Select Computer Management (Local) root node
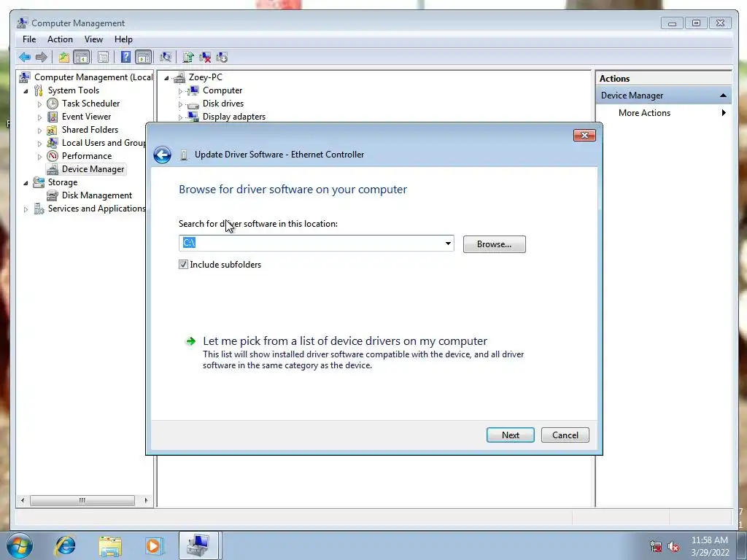This screenshot has width=747, height=560. 93,77
